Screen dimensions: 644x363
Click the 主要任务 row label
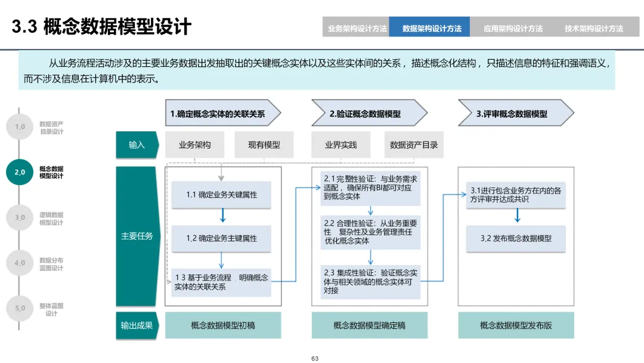tap(137, 236)
